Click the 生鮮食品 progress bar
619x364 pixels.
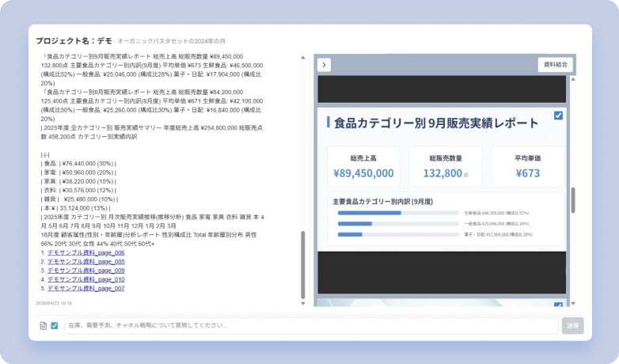click(x=398, y=213)
